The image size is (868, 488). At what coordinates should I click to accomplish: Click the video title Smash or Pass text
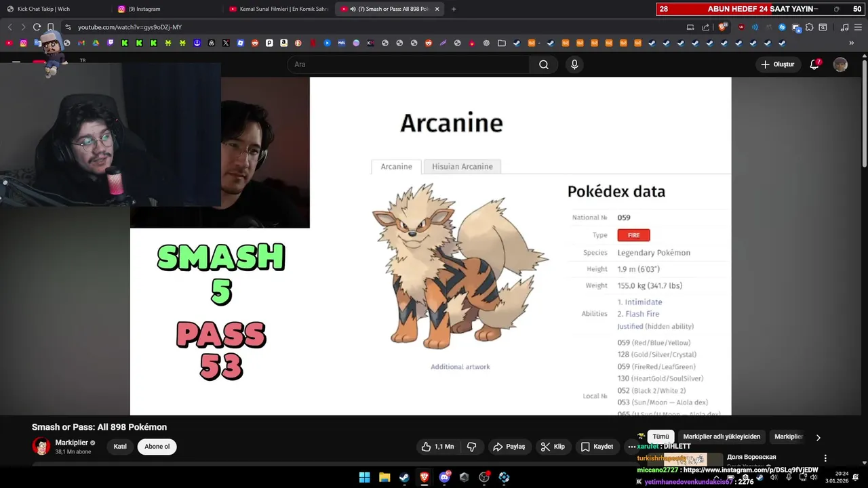[x=99, y=427]
